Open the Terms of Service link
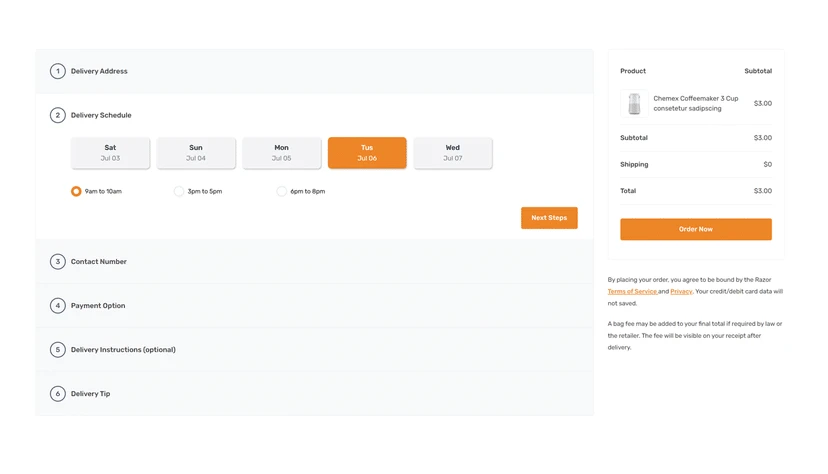828x474 pixels. point(632,291)
